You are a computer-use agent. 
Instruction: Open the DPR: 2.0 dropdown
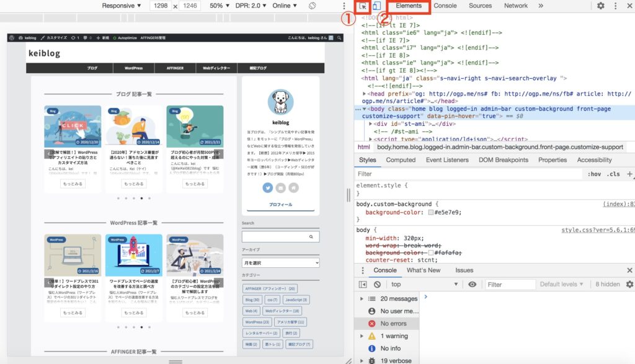[251, 6]
